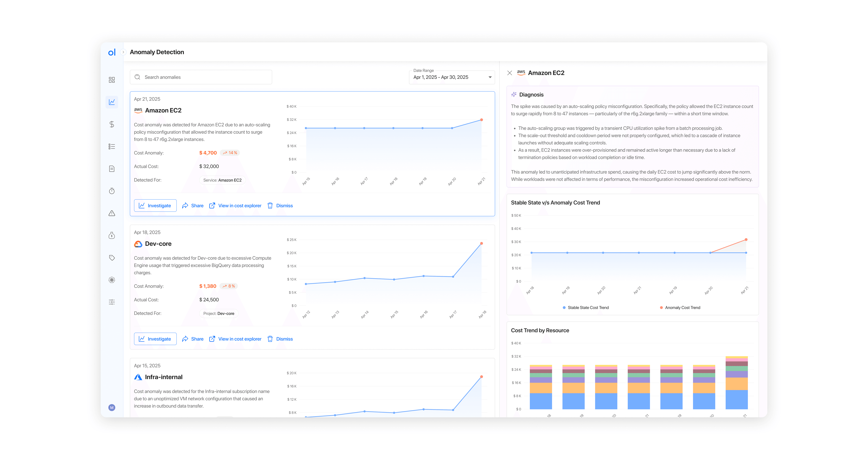Dismiss the Amazon EC2 anomaly

click(280, 206)
